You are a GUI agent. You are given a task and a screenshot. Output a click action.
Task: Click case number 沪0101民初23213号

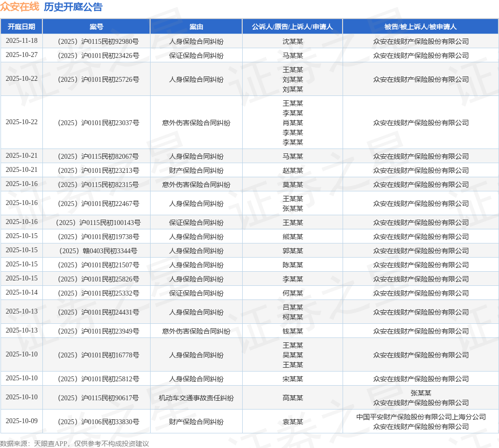98,170
